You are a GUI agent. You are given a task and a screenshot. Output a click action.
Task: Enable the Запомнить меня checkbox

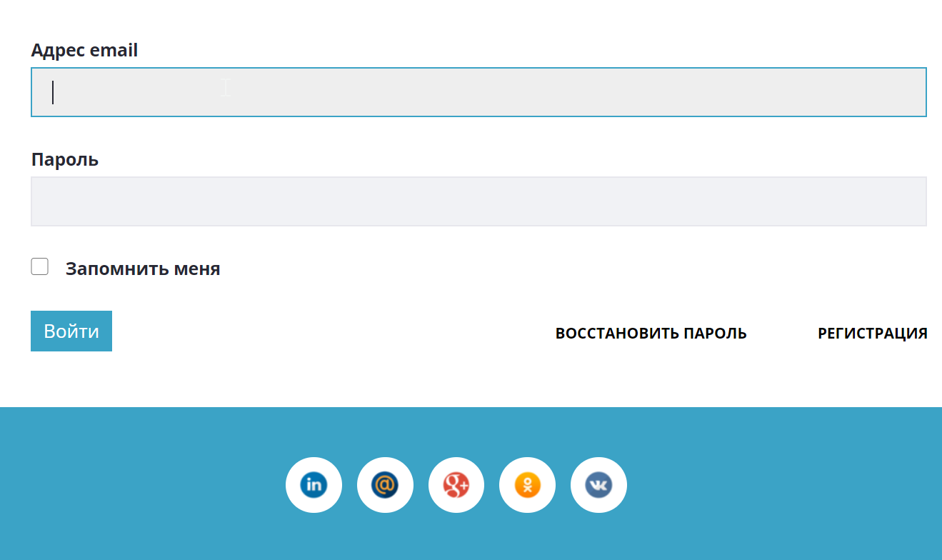(40, 267)
